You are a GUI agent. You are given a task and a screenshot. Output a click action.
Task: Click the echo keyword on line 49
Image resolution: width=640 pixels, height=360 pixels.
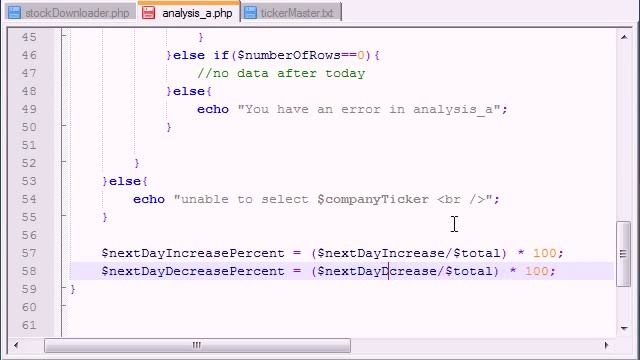point(213,109)
